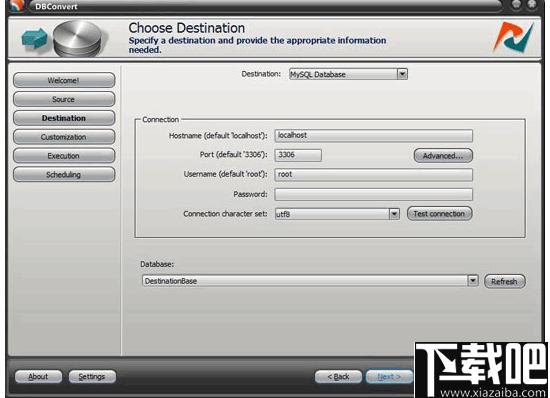
Task: Open the Customization step
Action: tap(64, 137)
